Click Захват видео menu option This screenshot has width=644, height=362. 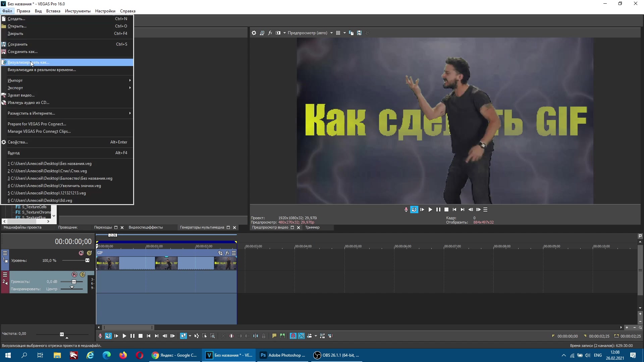(21, 95)
